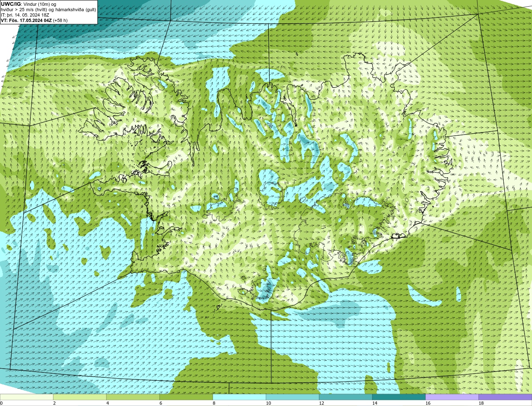The height and width of the screenshot is (406, 532).
Task: Click the legend label '12'
Action: click(x=321, y=403)
